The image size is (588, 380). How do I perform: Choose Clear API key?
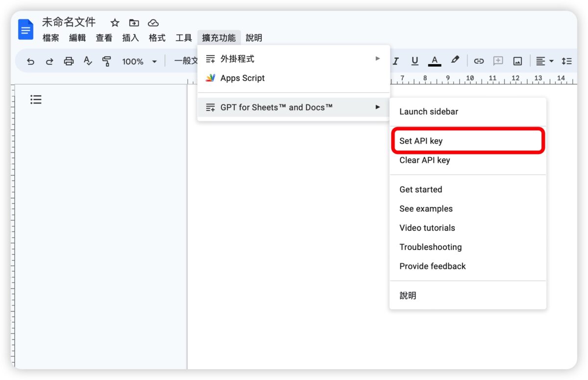click(467, 160)
